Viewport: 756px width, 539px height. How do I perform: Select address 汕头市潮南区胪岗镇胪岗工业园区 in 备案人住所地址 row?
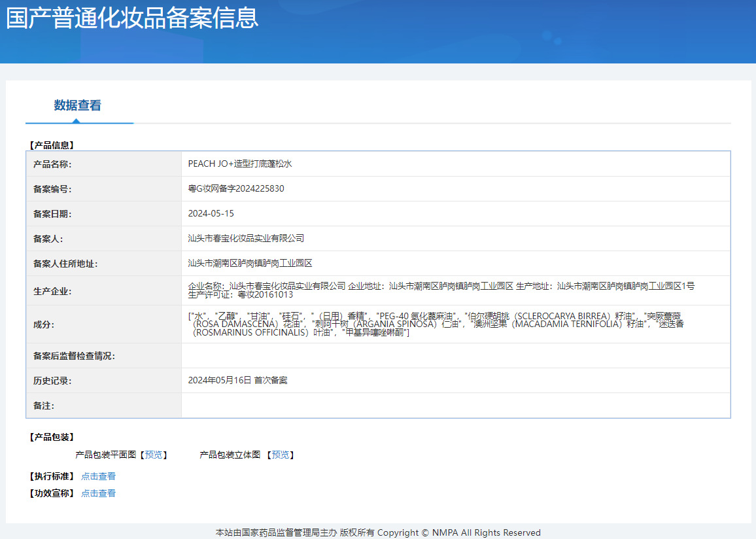coord(250,263)
